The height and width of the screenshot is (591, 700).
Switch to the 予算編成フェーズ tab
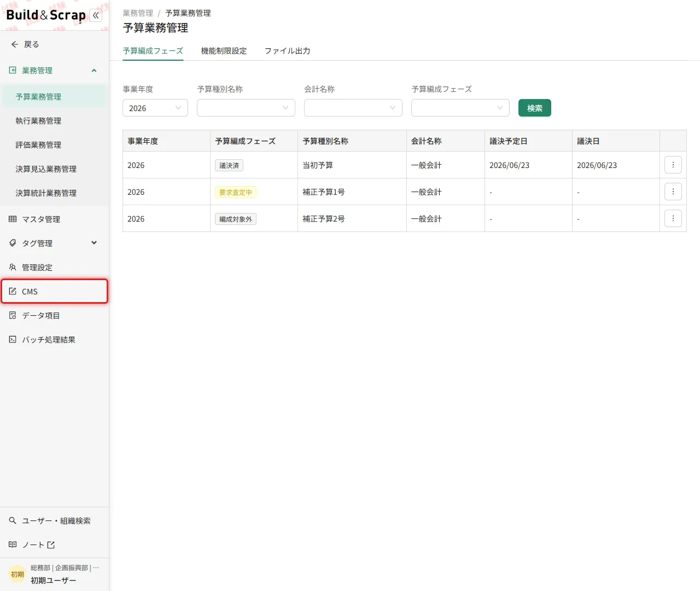pos(153,51)
